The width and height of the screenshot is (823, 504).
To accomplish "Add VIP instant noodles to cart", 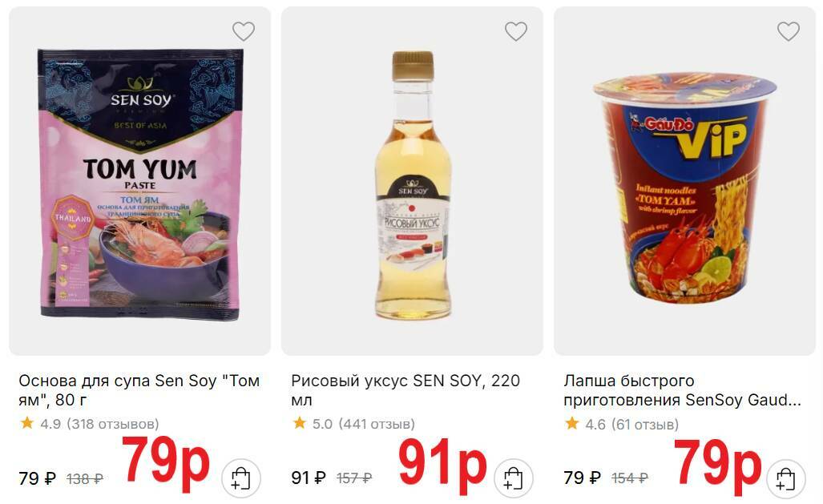I will 785,478.
